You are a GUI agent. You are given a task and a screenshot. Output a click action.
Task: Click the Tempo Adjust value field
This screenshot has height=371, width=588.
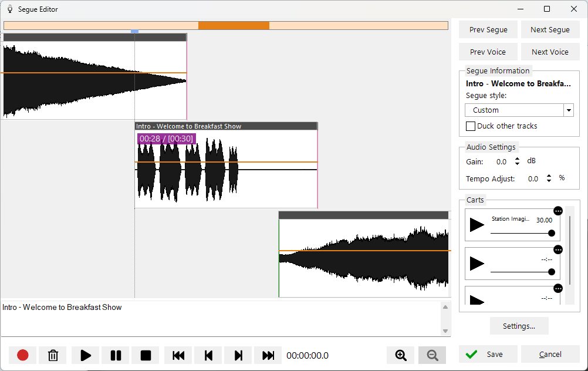point(533,179)
